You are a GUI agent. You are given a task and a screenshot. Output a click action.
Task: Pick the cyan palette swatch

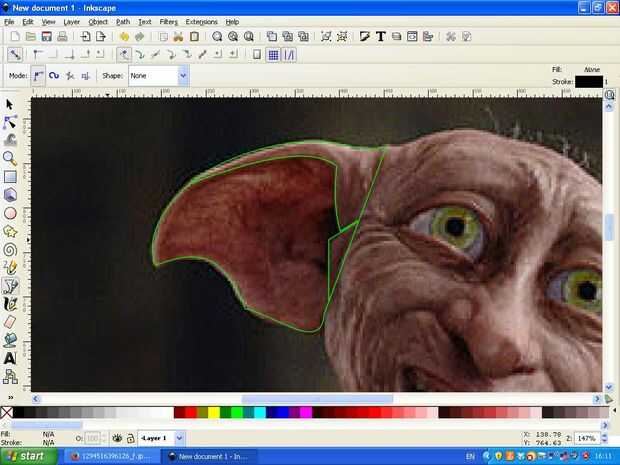(x=260, y=413)
